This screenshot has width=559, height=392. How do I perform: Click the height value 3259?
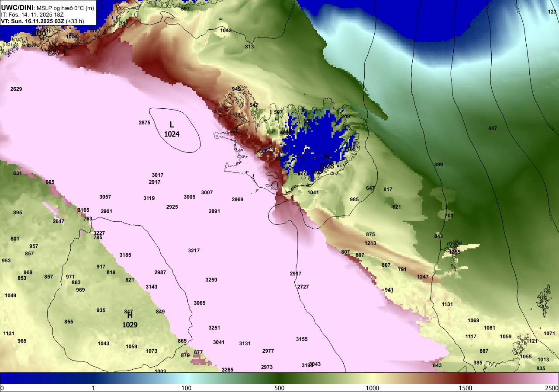pos(211,280)
